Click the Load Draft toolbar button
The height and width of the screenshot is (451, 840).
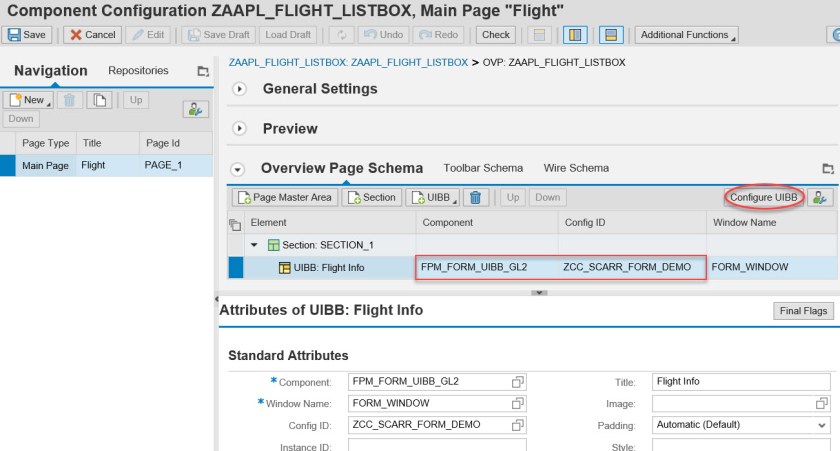tap(288, 35)
